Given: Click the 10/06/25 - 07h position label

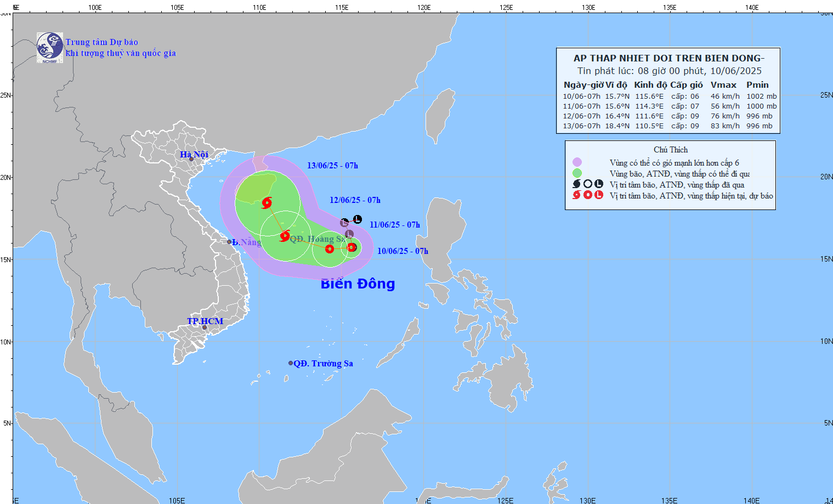Looking at the screenshot, I should tap(403, 251).
